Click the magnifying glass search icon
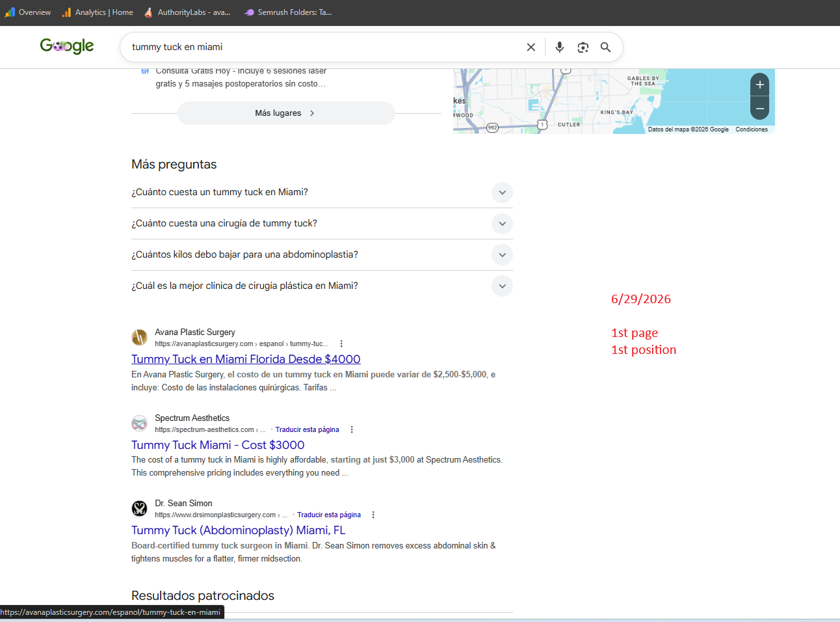 [x=605, y=47]
